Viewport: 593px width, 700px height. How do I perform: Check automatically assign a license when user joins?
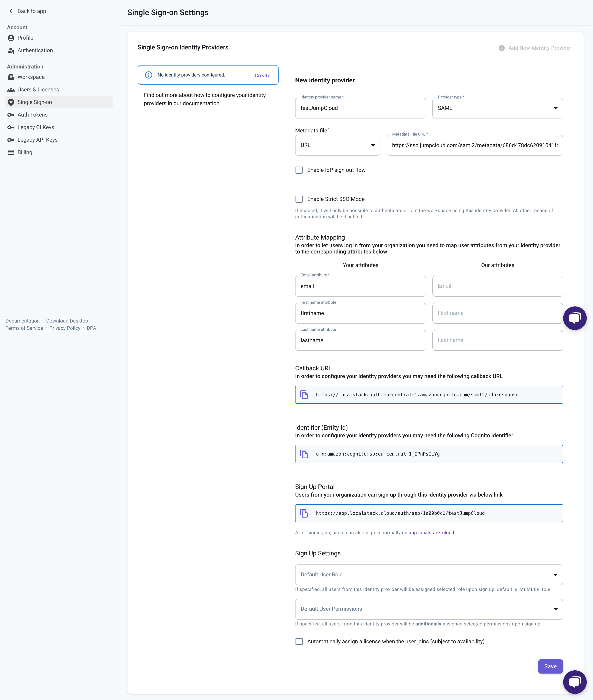[x=299, y=641]
